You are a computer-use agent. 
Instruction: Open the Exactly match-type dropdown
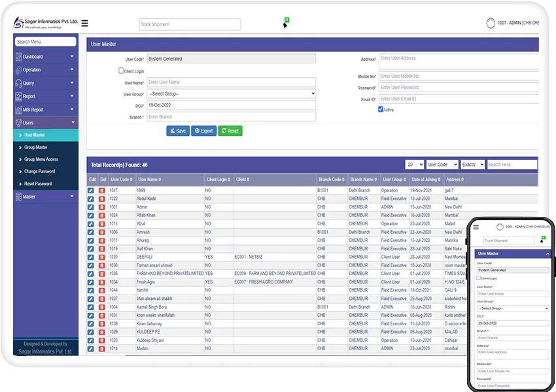(472, 165)
